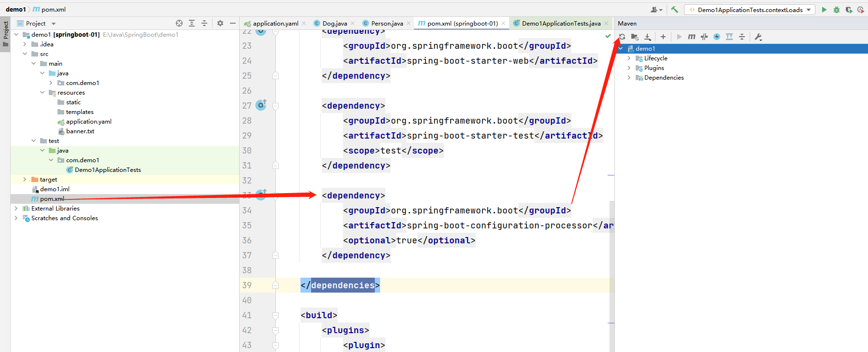Open user account dropdown icon
Viewport: 868px width, 352px height.
[656, 10]
